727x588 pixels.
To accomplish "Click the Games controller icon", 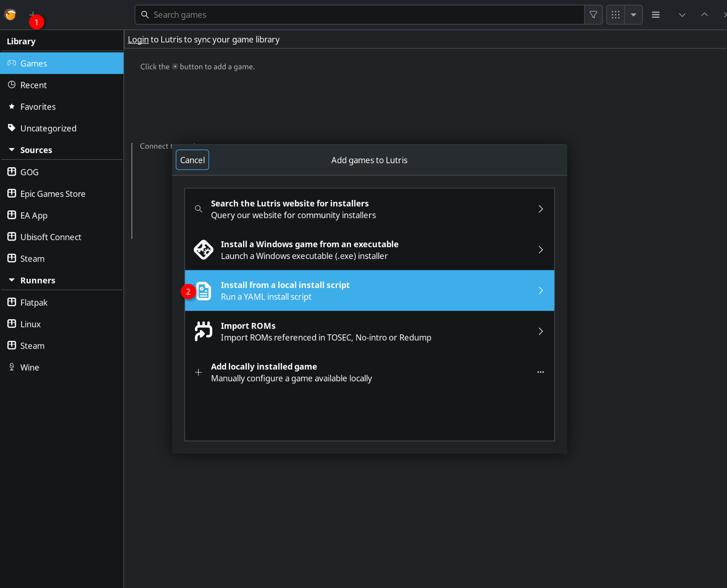I will (12, 63).
